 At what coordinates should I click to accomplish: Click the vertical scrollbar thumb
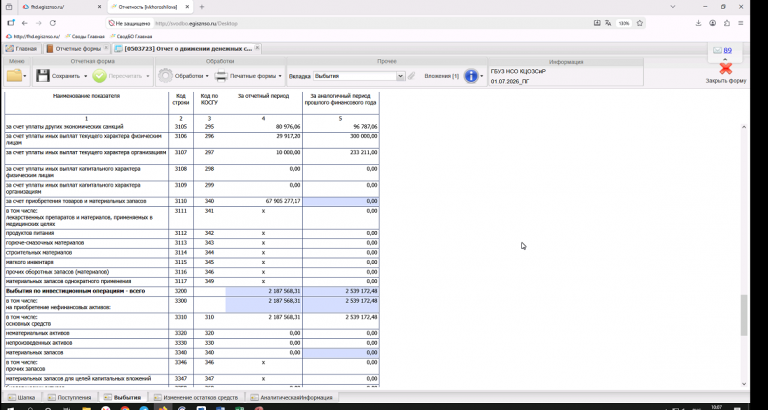click(x=744, y=315)
